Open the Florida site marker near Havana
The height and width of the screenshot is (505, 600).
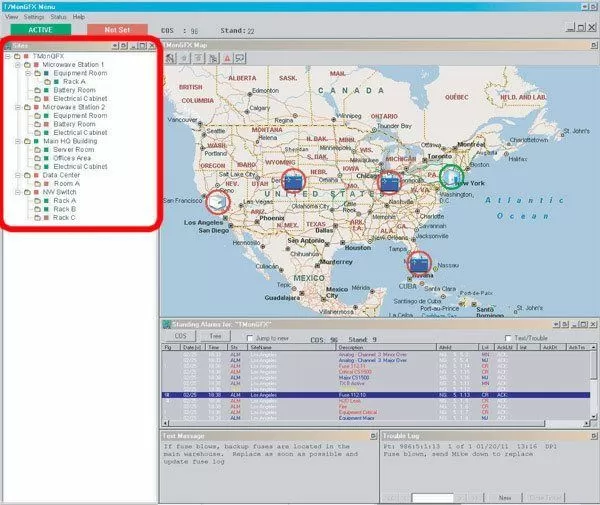pos(418,265)
